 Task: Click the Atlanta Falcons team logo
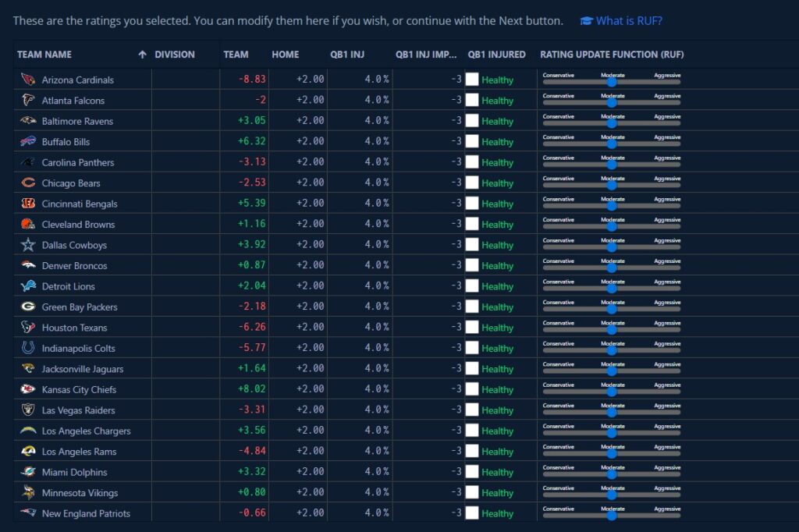(28, 100)
